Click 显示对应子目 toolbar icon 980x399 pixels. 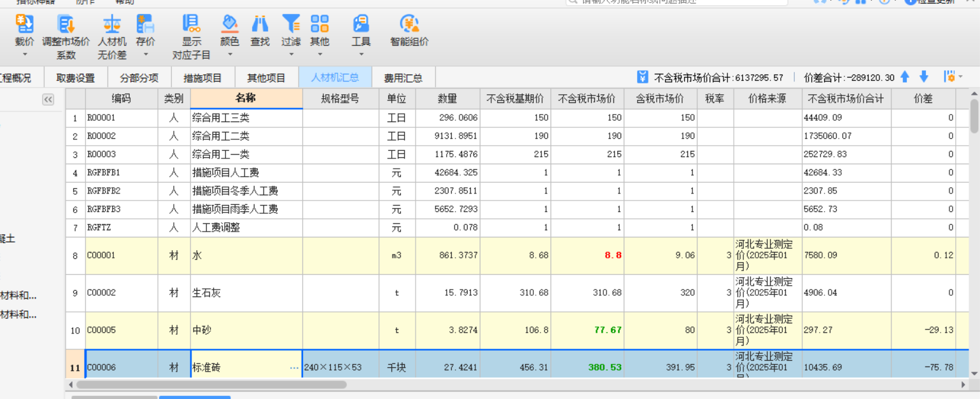(x=191, y=24)
